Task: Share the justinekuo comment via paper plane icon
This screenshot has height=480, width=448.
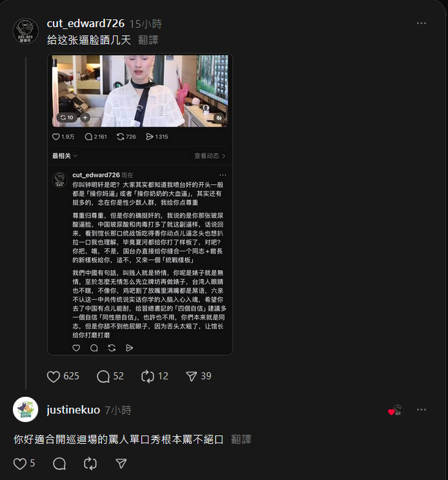Action: point(121,463)
